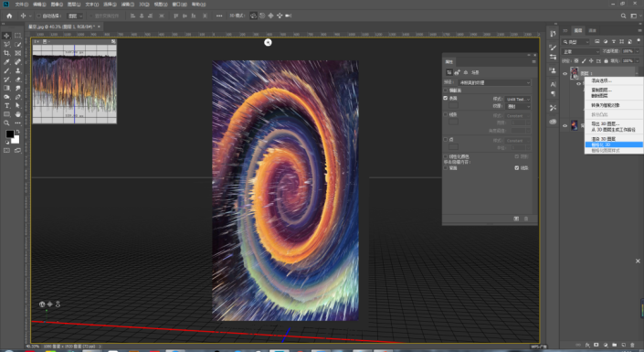Uncheck the 表面 surface checkbox
This screenshot has height=352, width=644.
(446, 98)
